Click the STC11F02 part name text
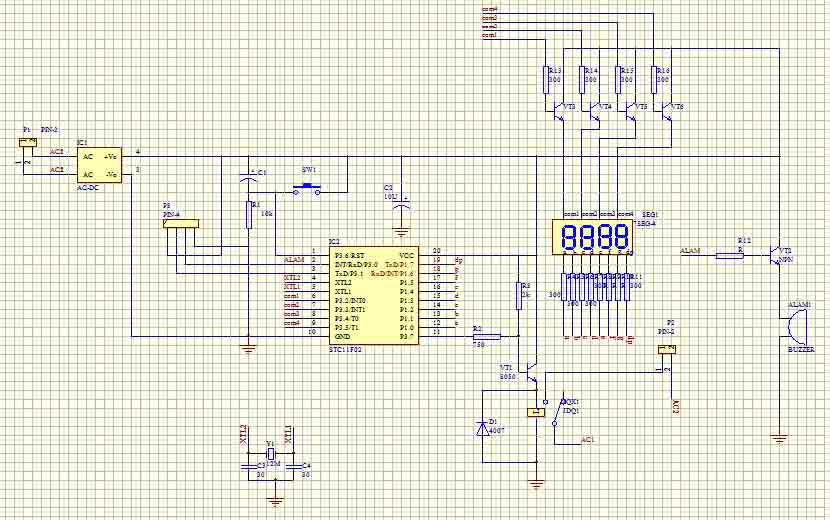This screenshot has width=830, height=520. [x=345, y=349]
